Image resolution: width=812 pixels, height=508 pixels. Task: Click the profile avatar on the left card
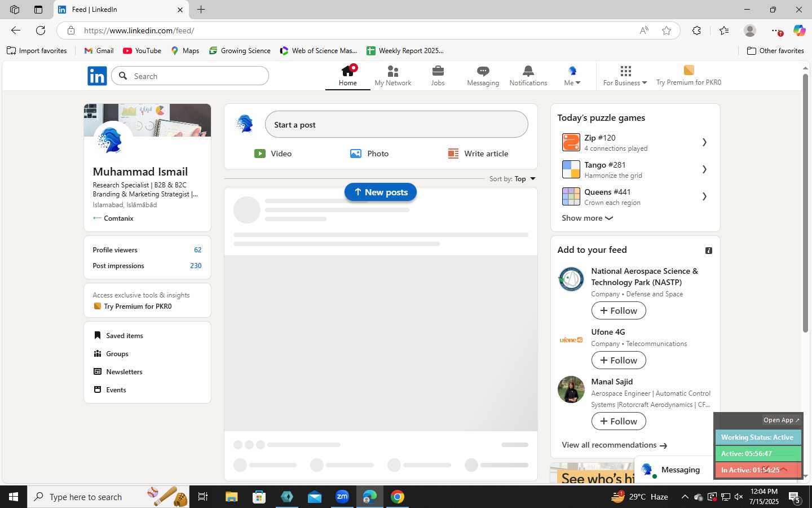pyautogui.click(x=113, y=141)
